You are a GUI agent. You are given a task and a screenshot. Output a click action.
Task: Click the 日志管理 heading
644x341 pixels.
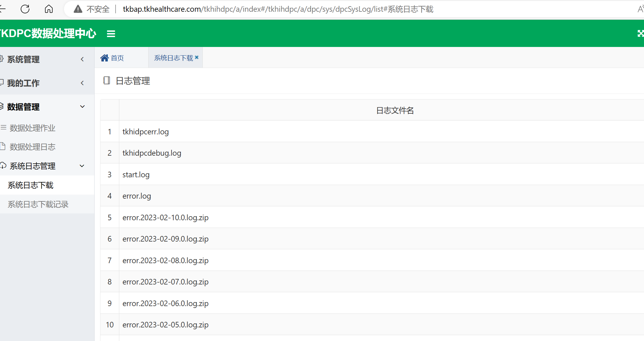(x=133, y=81)
